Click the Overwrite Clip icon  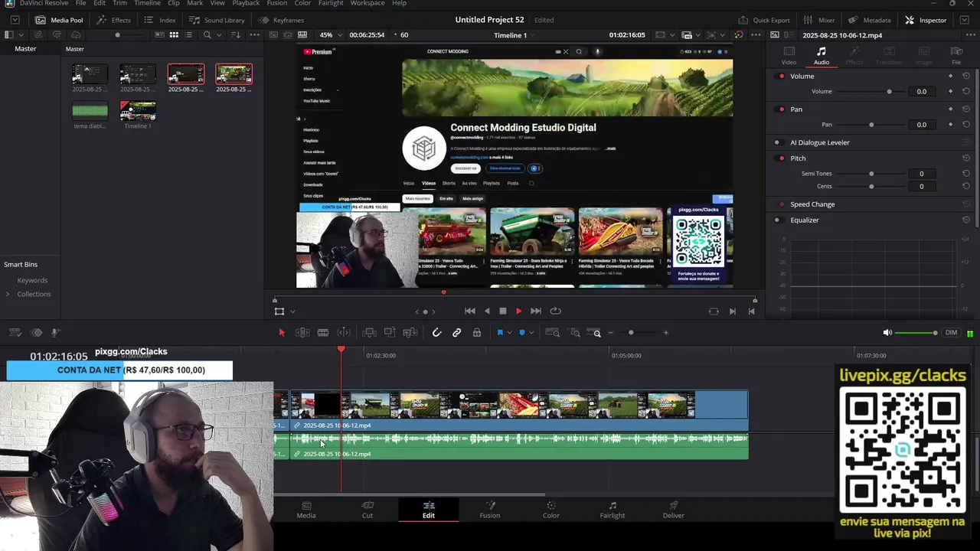(390, 333)
